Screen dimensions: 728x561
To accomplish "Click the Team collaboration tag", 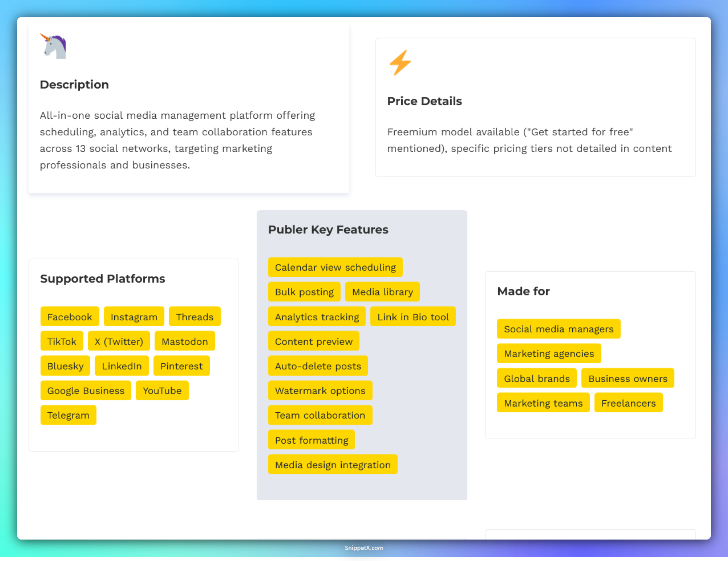I will click(x=320, y=415).
